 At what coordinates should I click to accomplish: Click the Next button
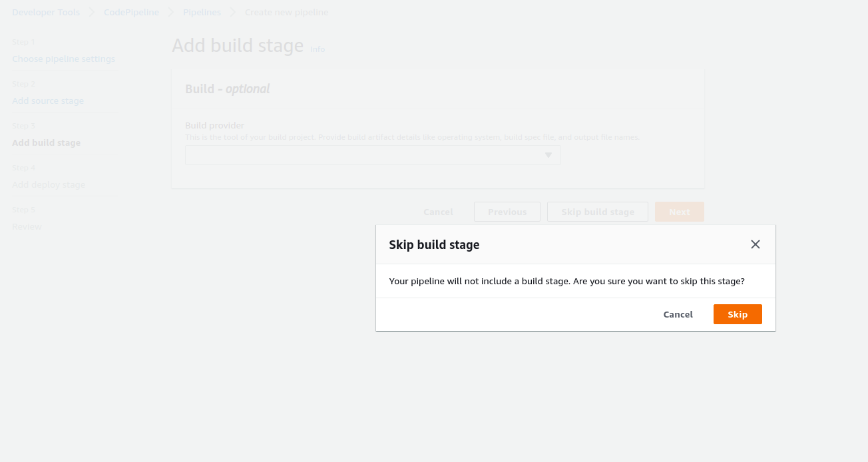679,212
